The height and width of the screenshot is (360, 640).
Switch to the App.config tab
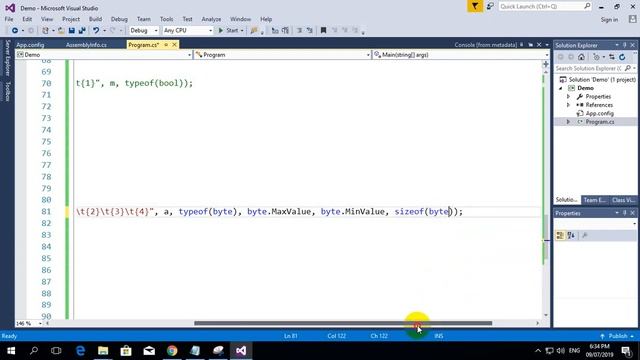pos(30,45)
